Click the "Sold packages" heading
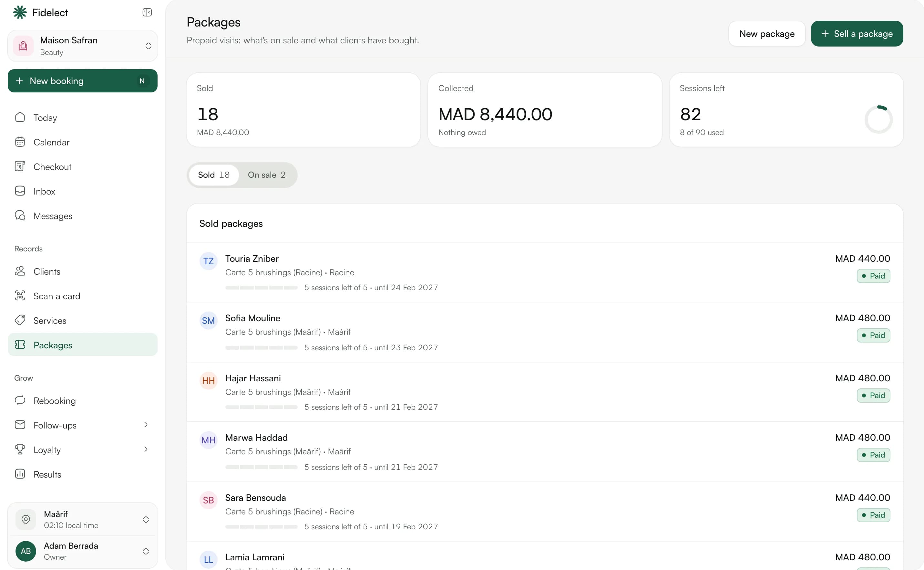Screen dimensions: 924x570 (x=231, y=224)
